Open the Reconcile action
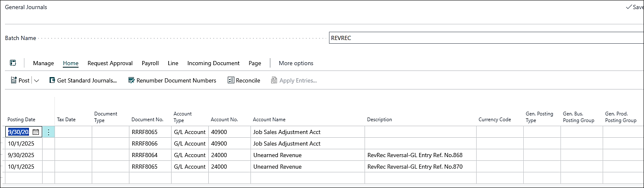The height and width of the screenshot is (188, 644). click(244, 80)
